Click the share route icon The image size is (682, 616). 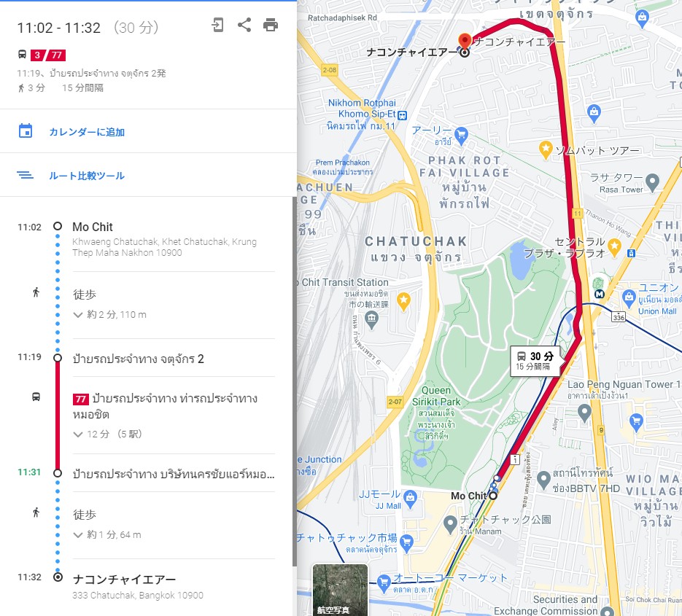[x=244, y=25]
